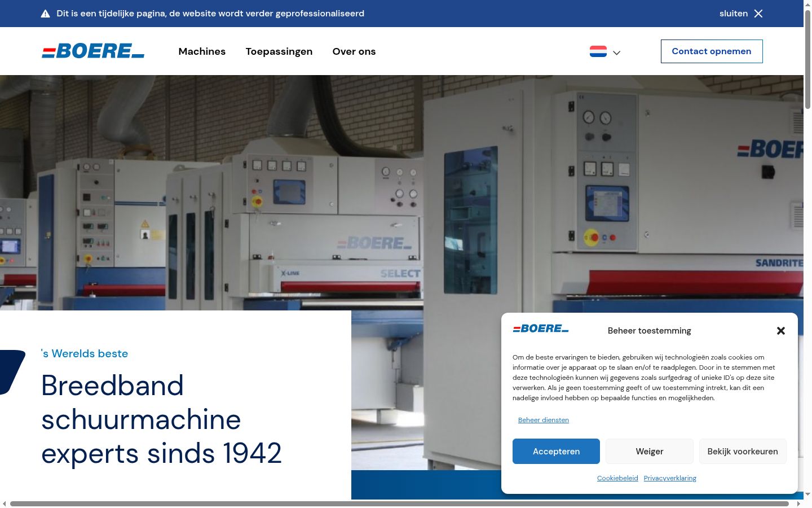Image resolution: width=812 pixels, height=508 pixels.
Task: Open the Over ons menu
Action: 354,51
